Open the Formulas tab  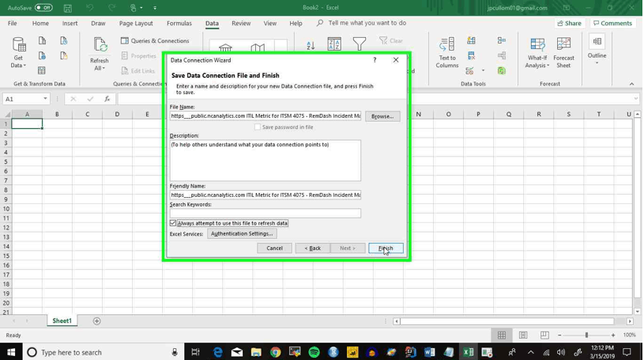click(x=179, y=24)
